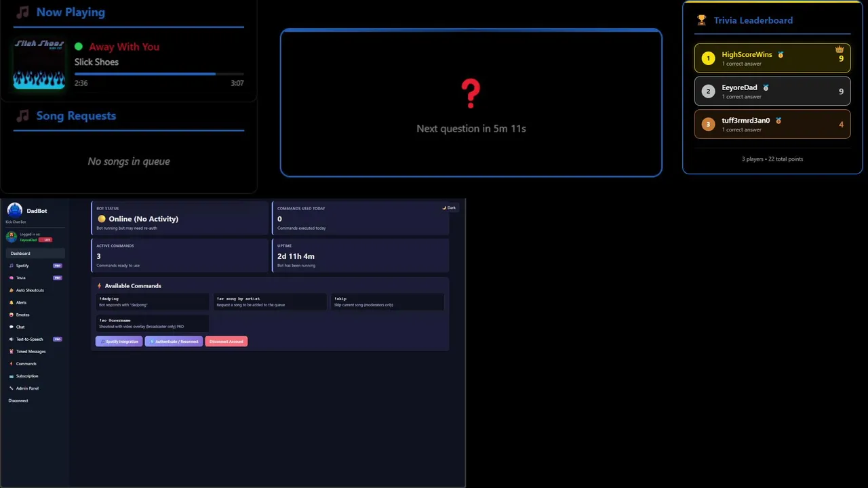The width and height of the screenshot is (868, 488).
Task: Seek in the song progress bar
Action: (x=159, y=74)
